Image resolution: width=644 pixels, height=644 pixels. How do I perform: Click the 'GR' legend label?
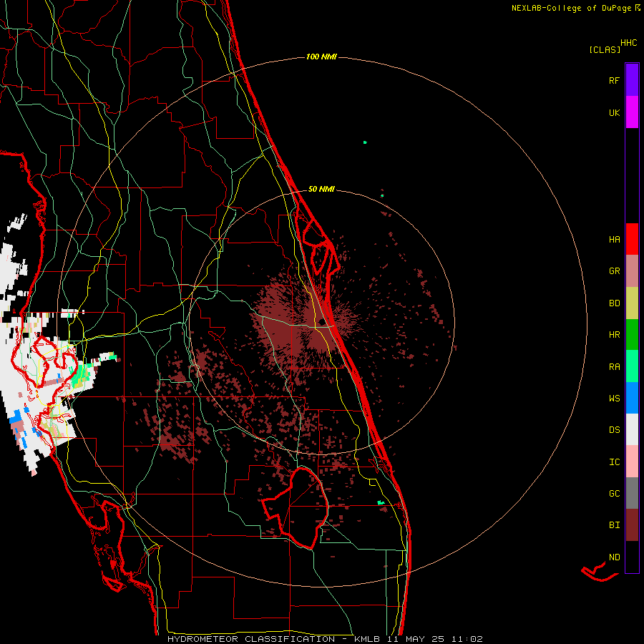pos(614,271)
